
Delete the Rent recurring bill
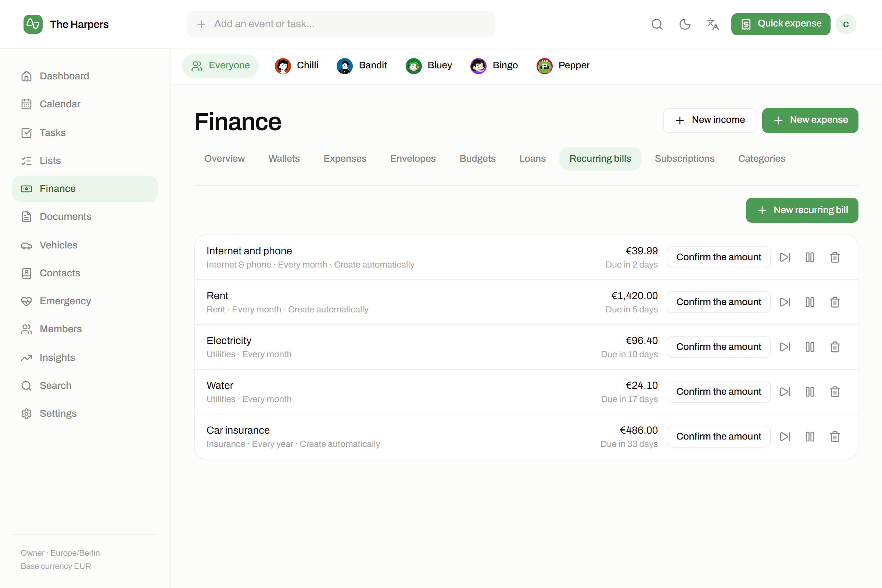point(835,302)
